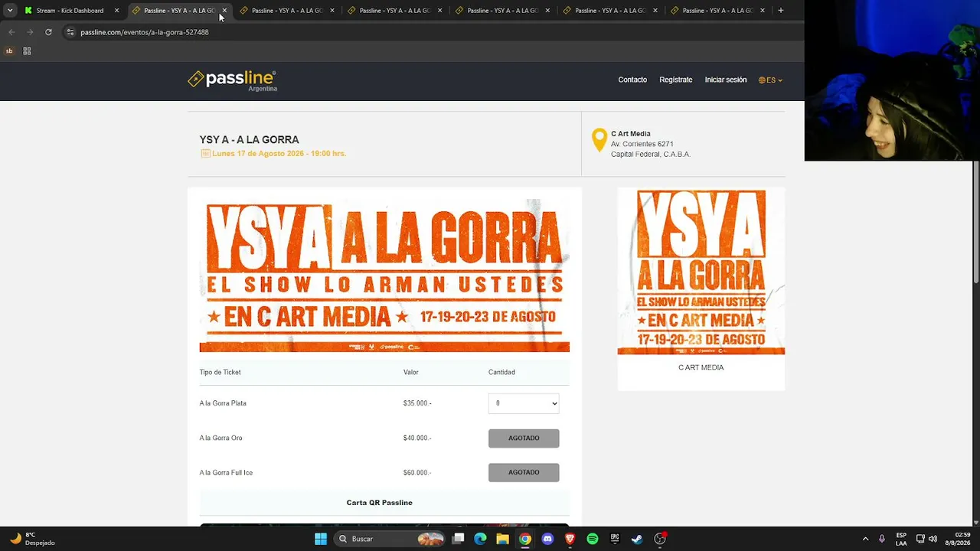
Task: Open quantity dropdown for A la Gorra Plata
Action: pyautogui.click(x=524, y=403)
